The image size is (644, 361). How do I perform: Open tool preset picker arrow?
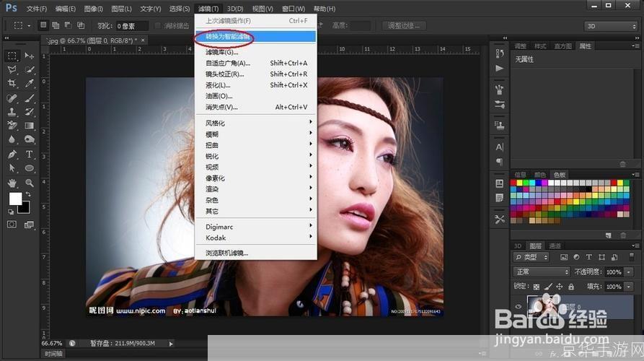29,25
